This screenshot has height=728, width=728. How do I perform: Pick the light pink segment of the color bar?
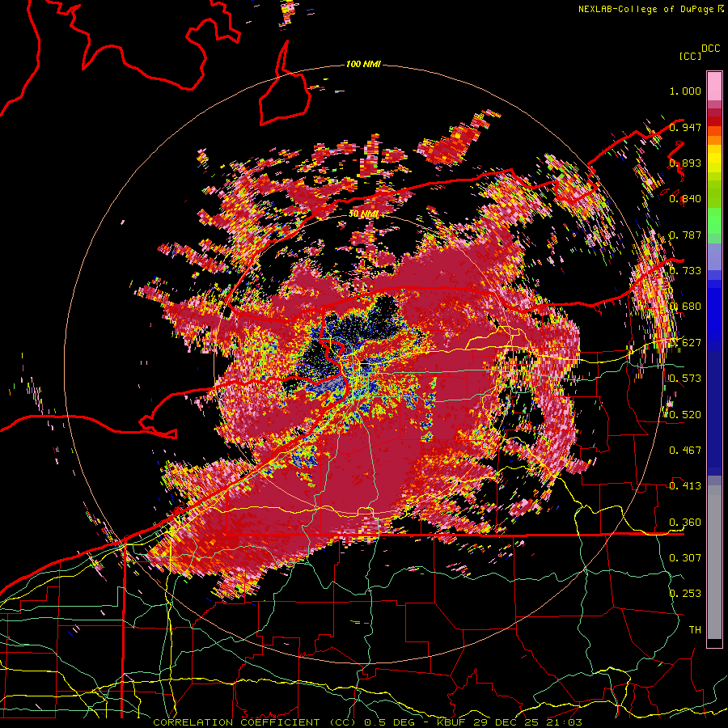pyautogui.click(x=714, y=86)
